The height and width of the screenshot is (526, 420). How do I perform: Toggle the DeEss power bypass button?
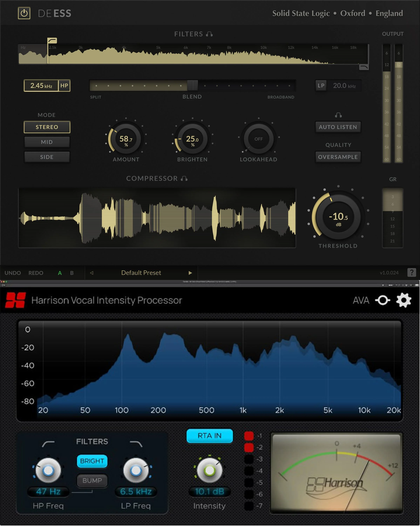(x=24, y=13)
